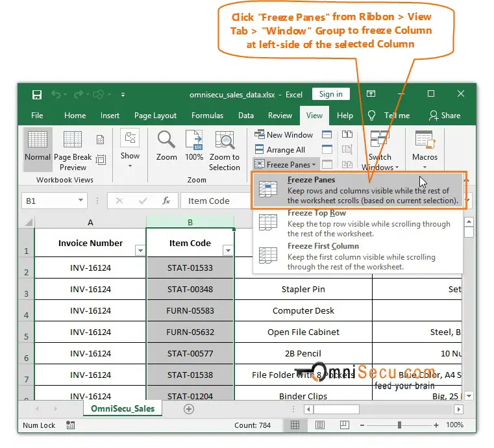The height and width of the screenshot is (448, 494).
Task: Choose Freeze First Column option
Action: tap(358, 256)
